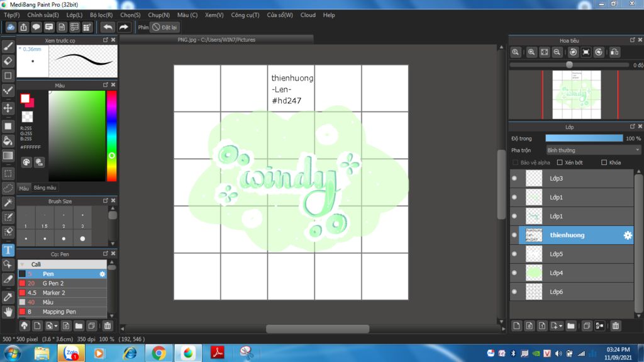Duplicate the selected layer
644x362 pixels.
[x=587, y=326]
